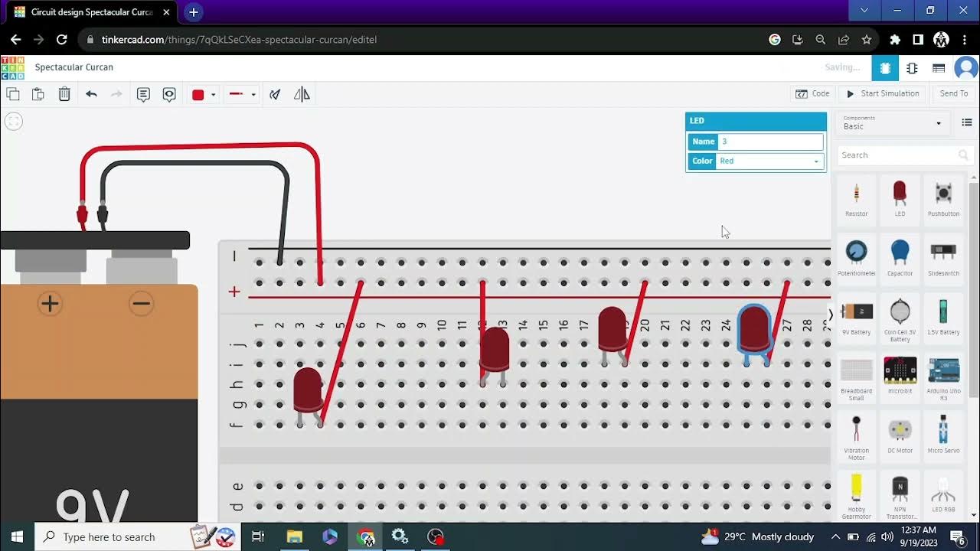Open Chrome menu three dots
The height and width of the screenshot is (551, 980).
pos(965,40)
